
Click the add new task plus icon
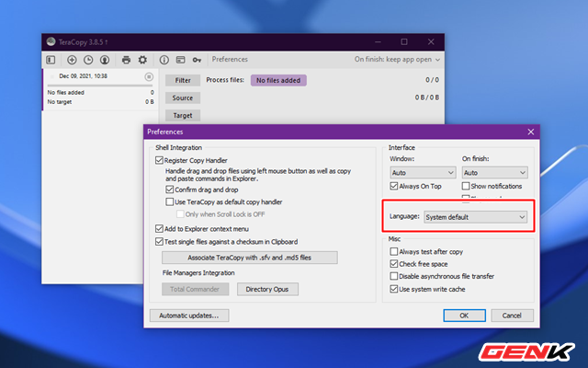click(72, 60)
